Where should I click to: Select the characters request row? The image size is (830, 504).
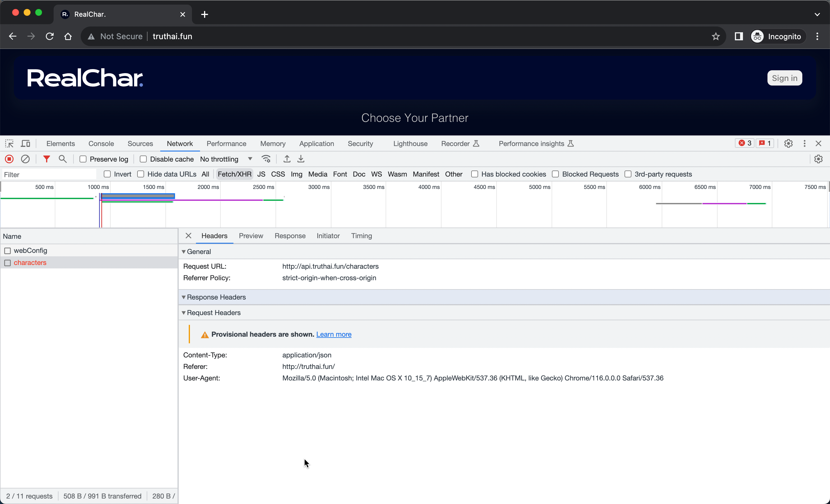tap(30, 263)
